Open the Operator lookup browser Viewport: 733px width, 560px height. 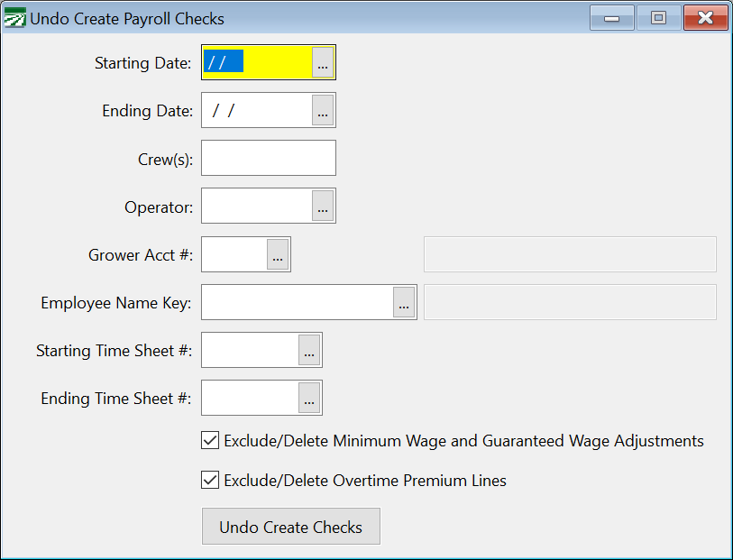[323, 206]
